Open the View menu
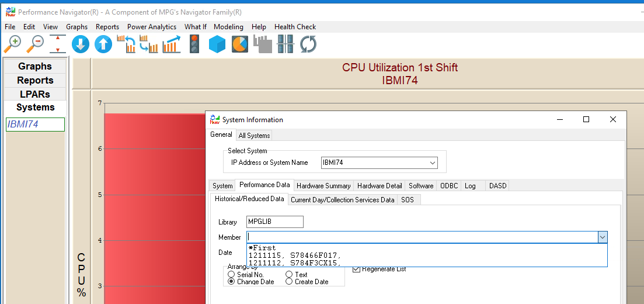This screenshot has height=304, width=644. click(51, 27)
